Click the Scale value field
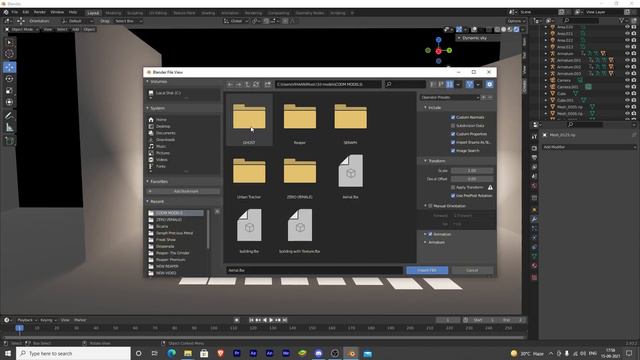This screenshot has height=360, width=640. 472,171
